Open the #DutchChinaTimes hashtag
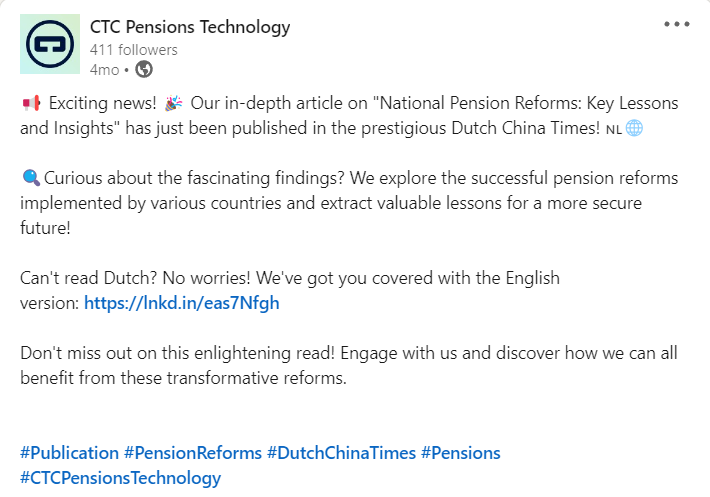Image resolution: width=710 pixels, height=497 pixels. point(341,453)
